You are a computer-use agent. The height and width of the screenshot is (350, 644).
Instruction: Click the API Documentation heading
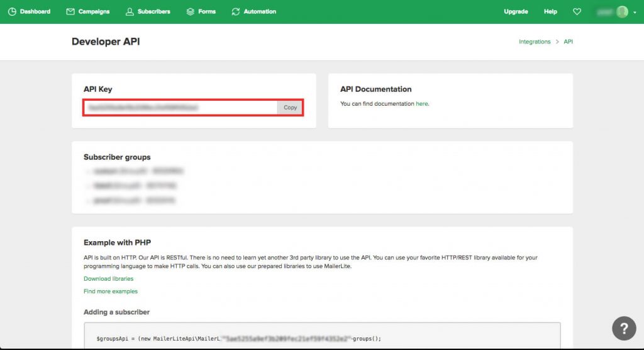click(376, 89)
